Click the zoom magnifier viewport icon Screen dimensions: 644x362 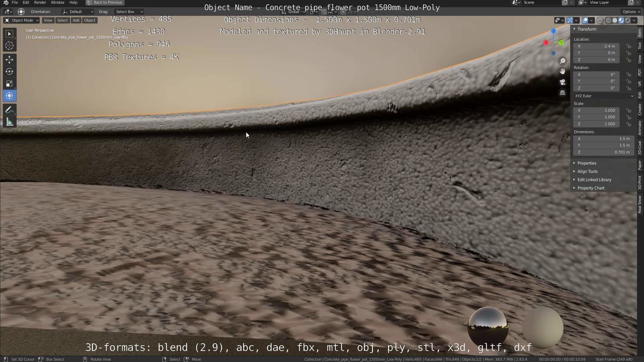[x=562, y=61]
